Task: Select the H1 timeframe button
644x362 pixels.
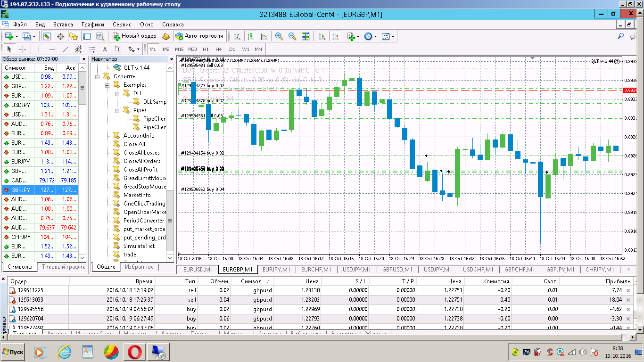Action: 206,49
